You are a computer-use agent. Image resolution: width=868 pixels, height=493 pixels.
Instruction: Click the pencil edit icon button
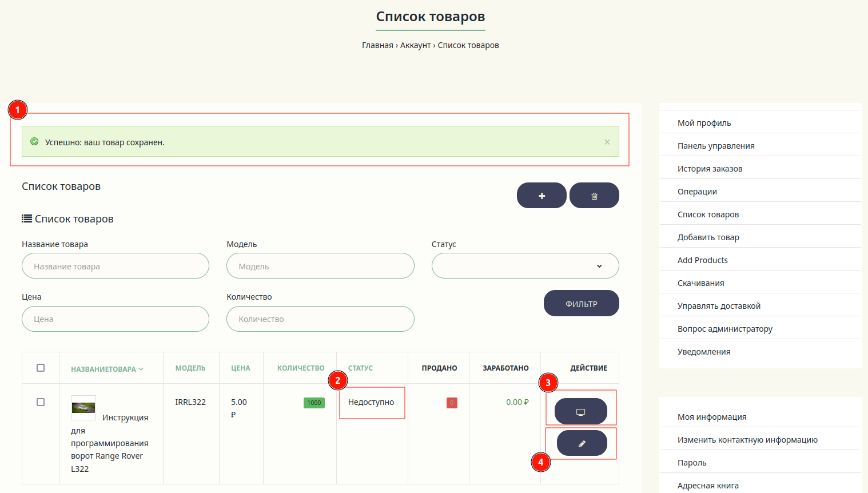[582, 443]
